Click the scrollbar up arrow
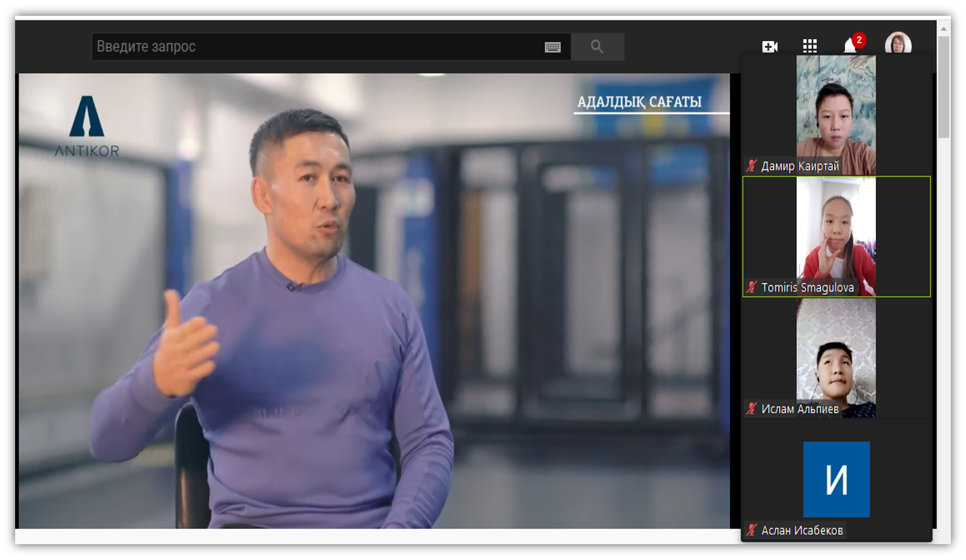This screenshot has width=966, height=560. (x=944, y=29)
